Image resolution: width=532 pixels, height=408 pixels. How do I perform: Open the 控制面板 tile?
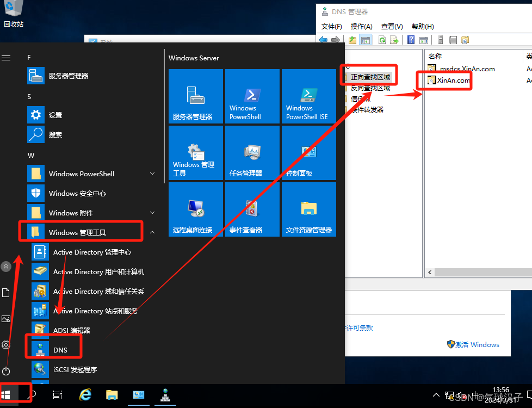point(309,153)
